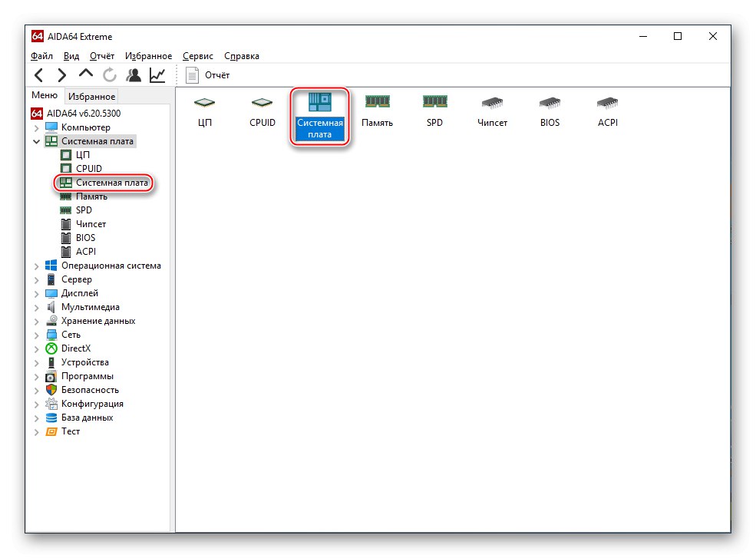This screenshot has height=558, width=756.
Task: Select the Тест tree label
Action: click(x=71, y=431)
